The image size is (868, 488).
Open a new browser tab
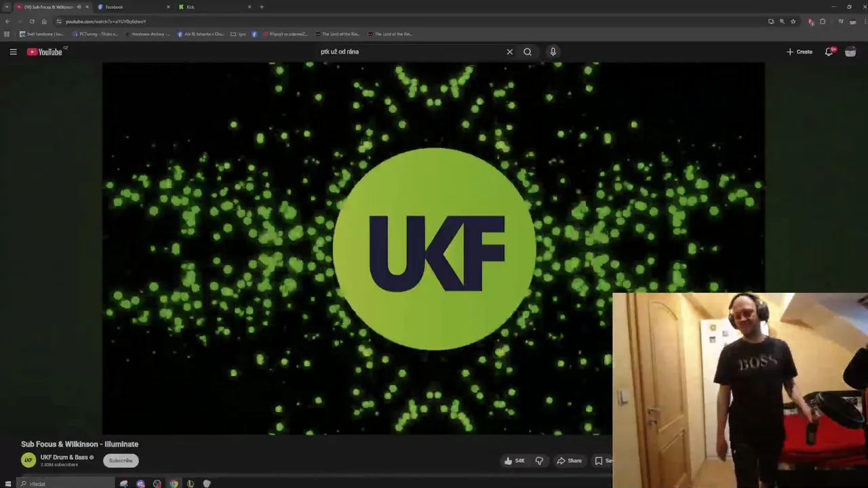[x=262, y=7]
